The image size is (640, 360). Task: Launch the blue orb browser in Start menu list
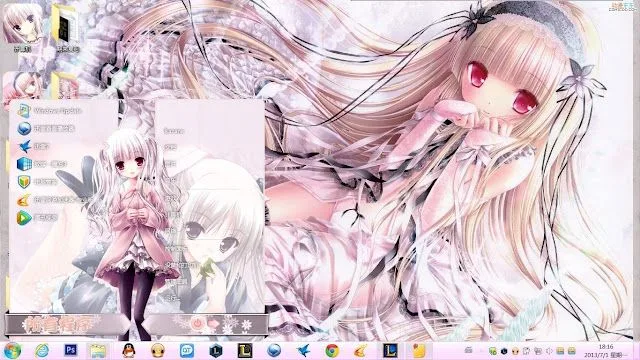pyautogui.click(x=46, y=129)
